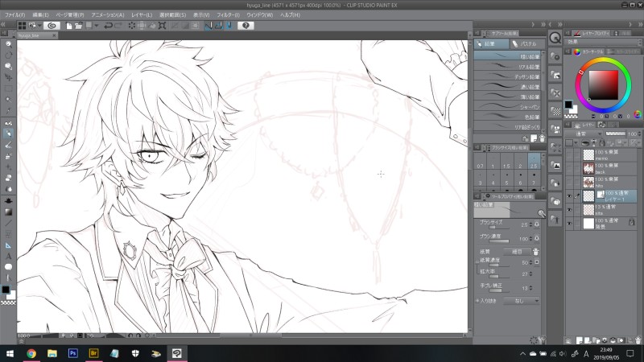Hide the レイヤー1 layer eye icon
The height and width of the screenshot is (362, 644).
pyautogui.click(x=569, y=196)
